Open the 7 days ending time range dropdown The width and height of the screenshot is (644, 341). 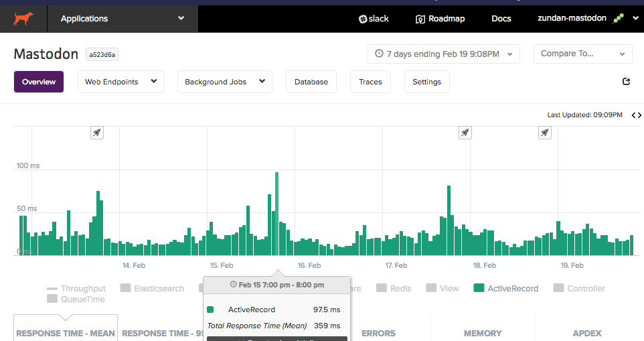pyautogui.click(x=444, y=54)
